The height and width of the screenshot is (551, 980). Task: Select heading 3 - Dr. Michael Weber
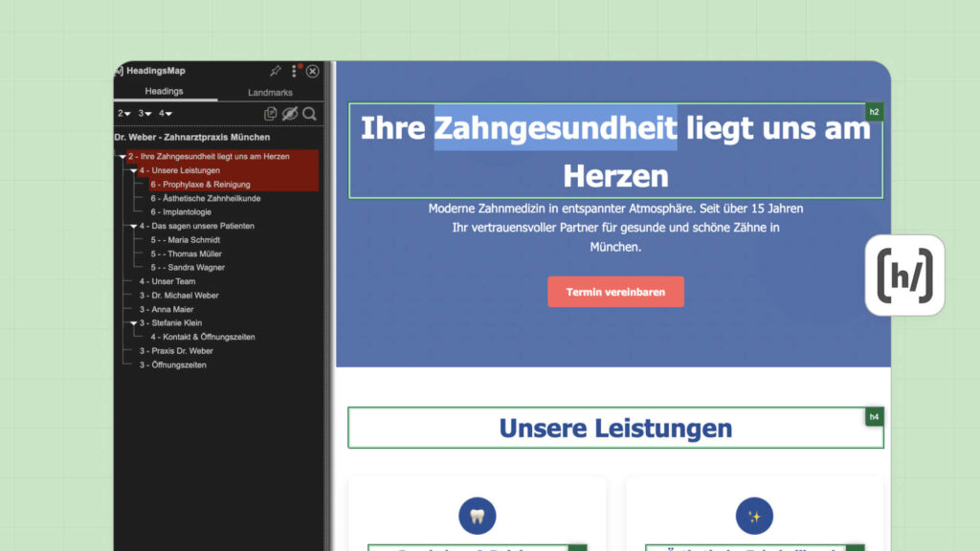pos(179,295)
